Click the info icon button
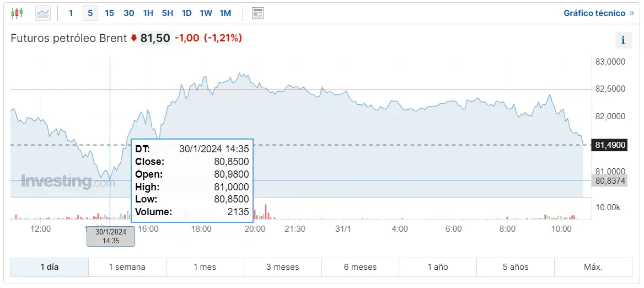The height and width of the screenshot is (288, 644). point(623,40)
